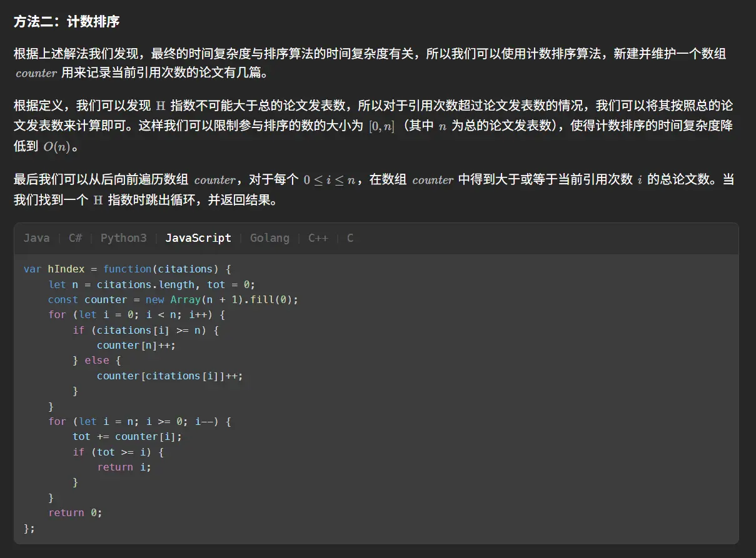Click the hIndex function name in code
The image size is (756, 558).
pyautogui.click(x=66, y=269)
